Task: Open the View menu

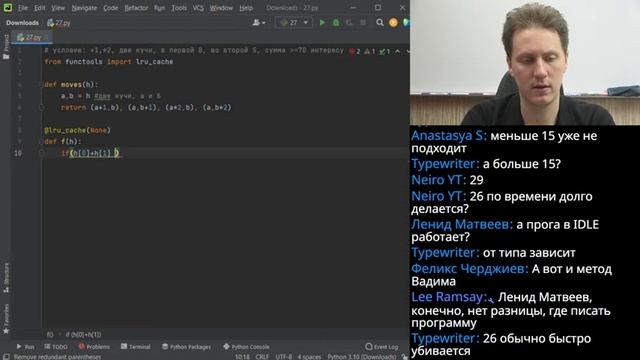Action: (x=58, y=8)
